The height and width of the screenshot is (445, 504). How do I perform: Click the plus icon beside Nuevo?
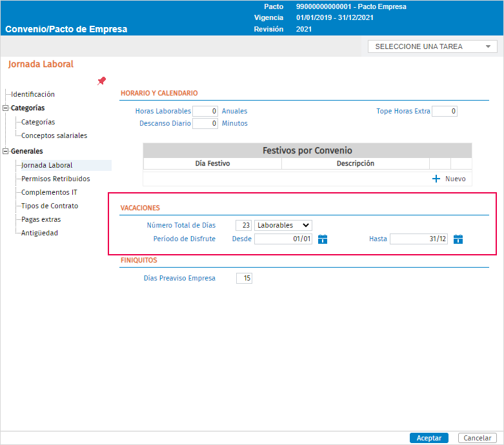pyautogui.click(x=436, y=179)
